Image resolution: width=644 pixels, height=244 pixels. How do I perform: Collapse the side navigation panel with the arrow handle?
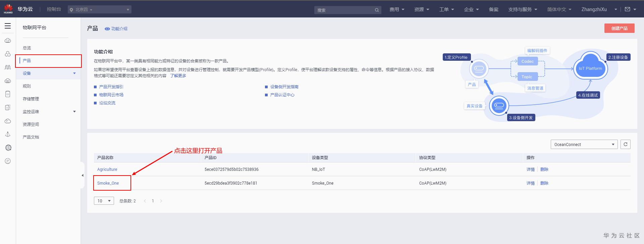[x=83, y=175]
